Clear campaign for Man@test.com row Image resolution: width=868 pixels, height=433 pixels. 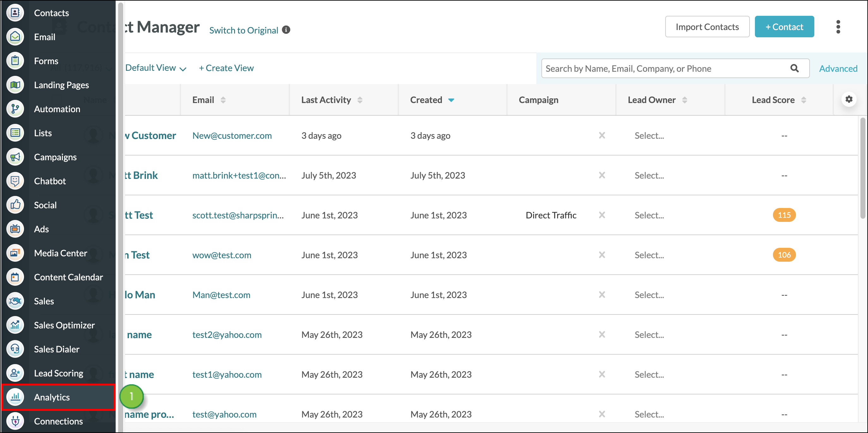click(x=602, y=295)
